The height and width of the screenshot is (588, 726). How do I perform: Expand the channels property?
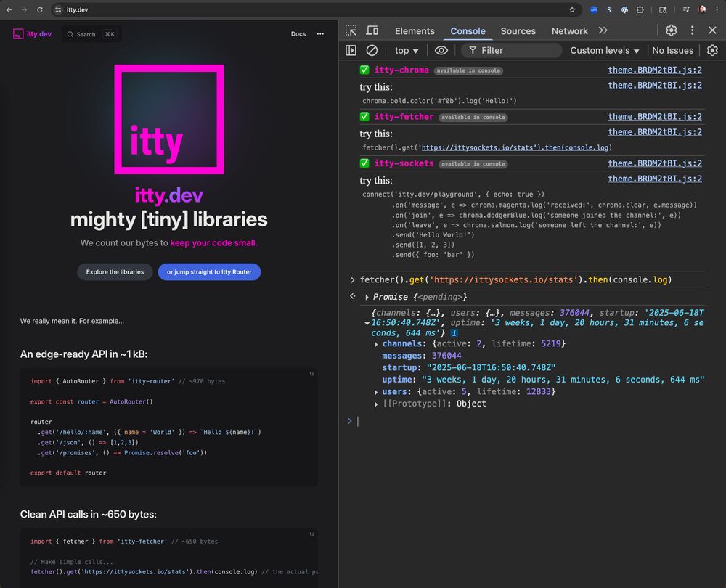point(376,344)
